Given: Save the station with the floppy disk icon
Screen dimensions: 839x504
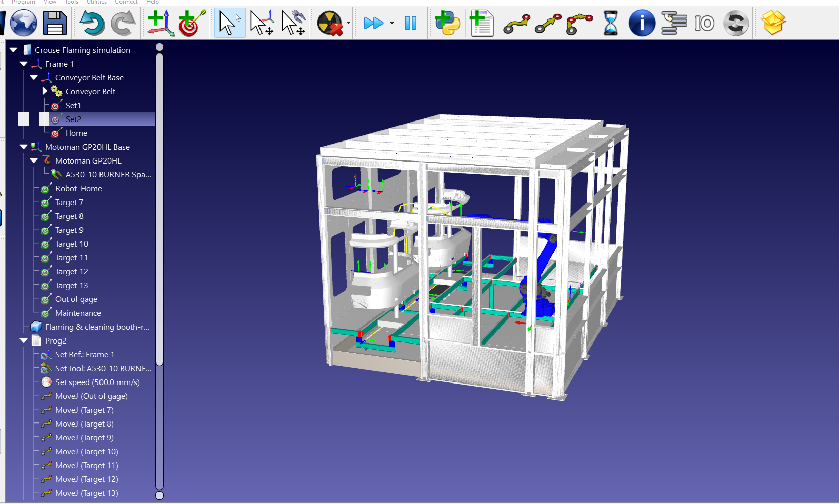Looking at the screenshot, I should click(55, 23).
